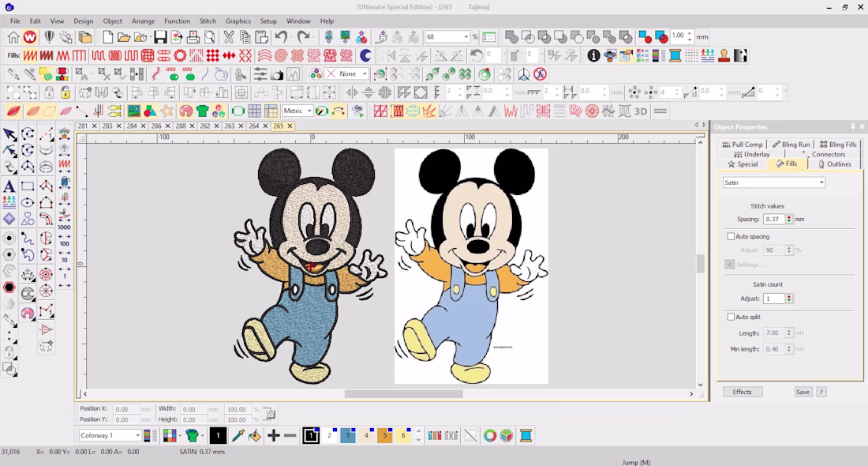Click the green T-shirt icon in toolbar
Viewport: 868px width, 466px height.
(x=202, y=111)
